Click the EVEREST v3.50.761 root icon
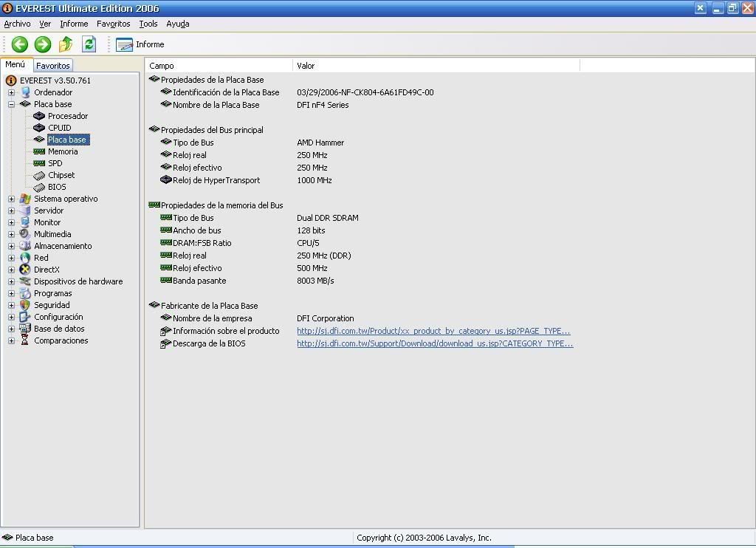 point(10,81)
